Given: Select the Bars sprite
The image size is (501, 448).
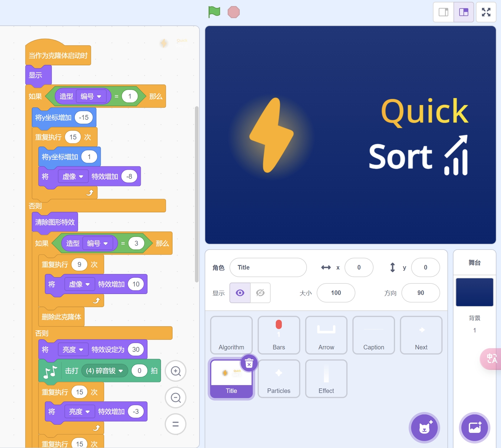Looking at the screenshot, I should click(279, 335).
